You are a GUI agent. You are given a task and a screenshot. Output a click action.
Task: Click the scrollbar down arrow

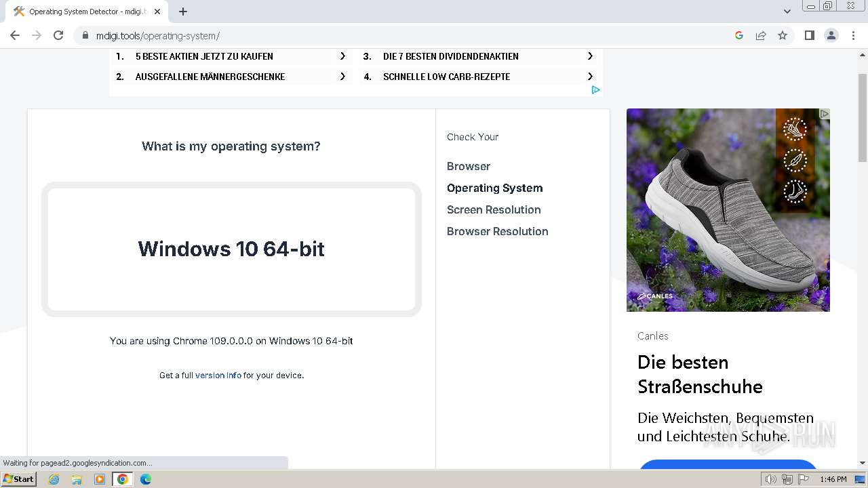click(x=863, y=463)
